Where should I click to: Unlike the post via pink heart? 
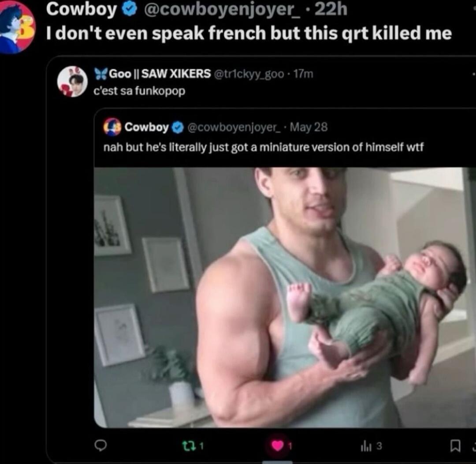click(278, 446)
